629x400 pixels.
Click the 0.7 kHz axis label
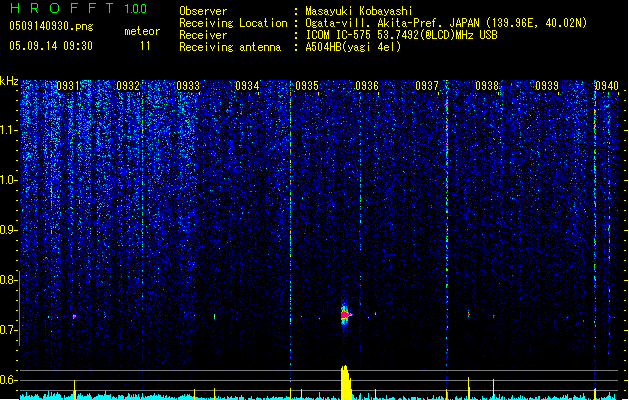[x=9, y=330]
